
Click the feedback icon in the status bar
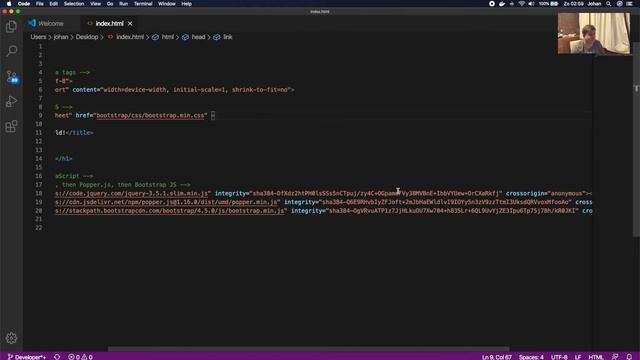[615, 357]
